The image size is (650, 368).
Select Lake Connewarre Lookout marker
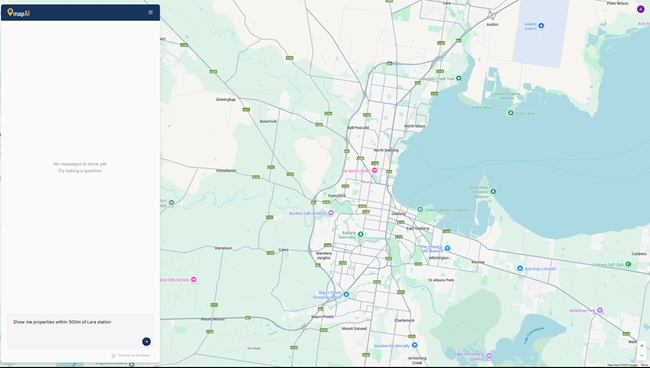point(489,356)
